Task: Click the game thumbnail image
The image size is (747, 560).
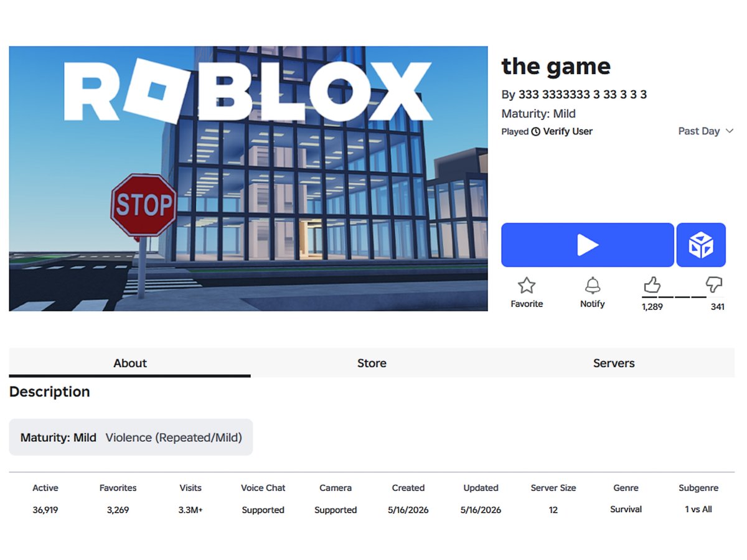Action: (x=248, y=179)
